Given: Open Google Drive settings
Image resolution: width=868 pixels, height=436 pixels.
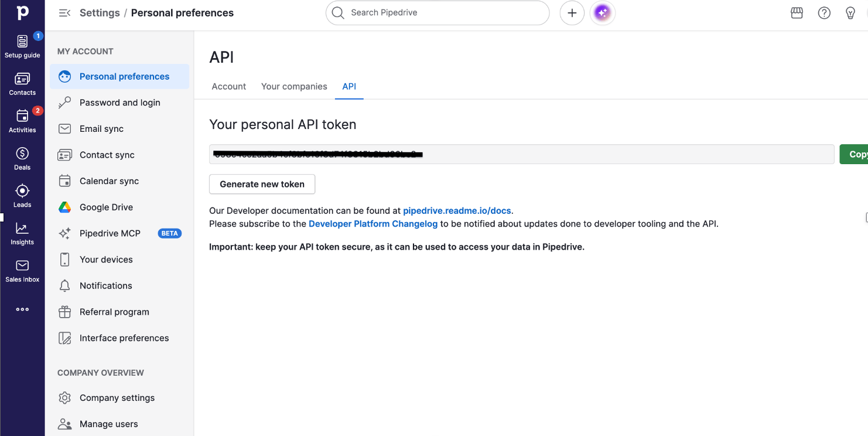Looking at the screenshot, I should (x=119, y=207).
